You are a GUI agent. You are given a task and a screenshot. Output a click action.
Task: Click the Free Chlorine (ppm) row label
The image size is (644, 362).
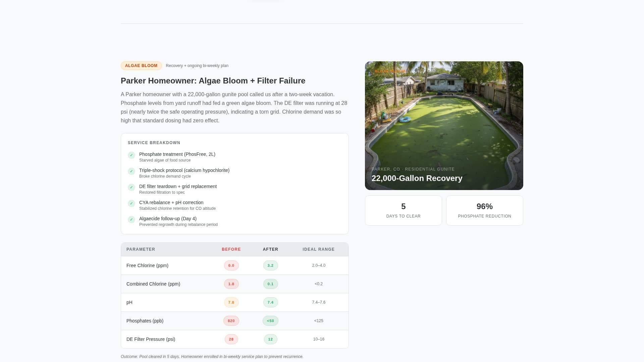coord(147,265)
